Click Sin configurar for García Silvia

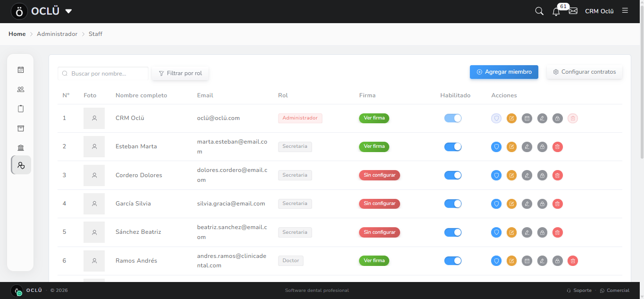(379, 204)
